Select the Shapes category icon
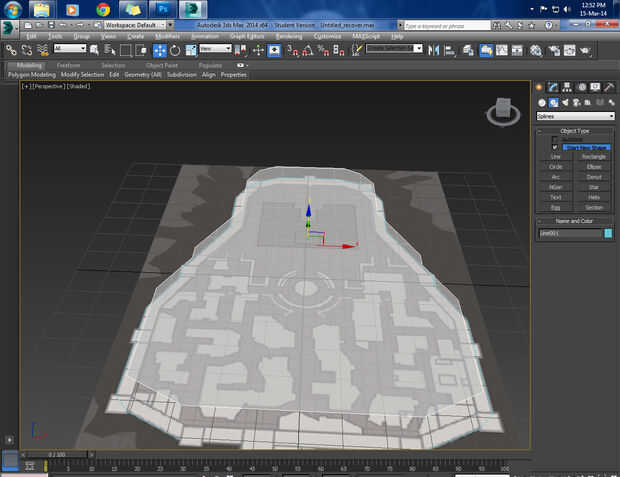 (x=553, y=102)
